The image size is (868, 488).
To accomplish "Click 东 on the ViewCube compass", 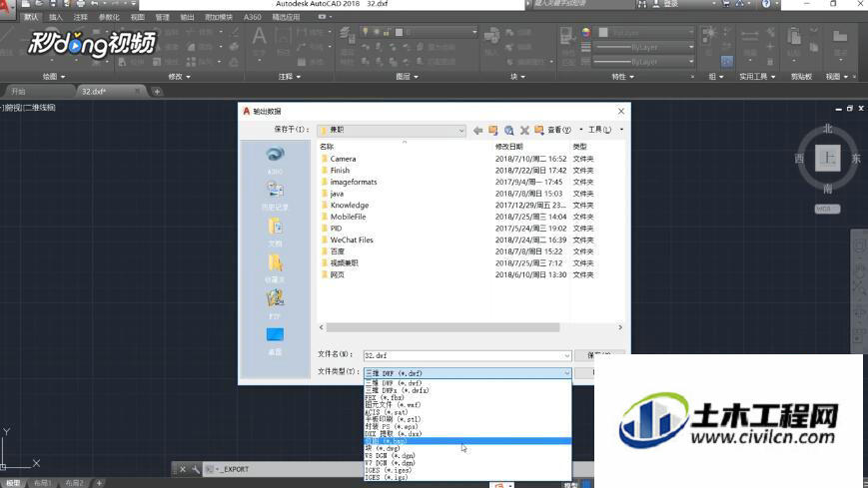I will click(x=856, y=159).
